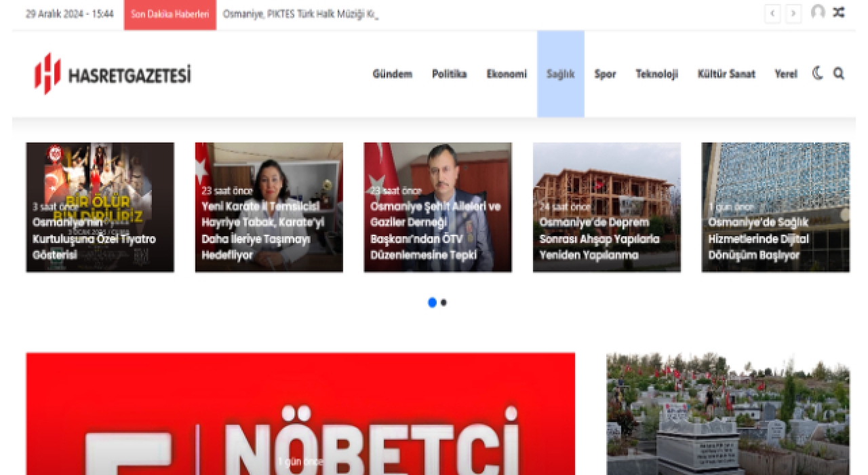
Task: Click the Hasret Gazetesi logo
Action: 113,73
